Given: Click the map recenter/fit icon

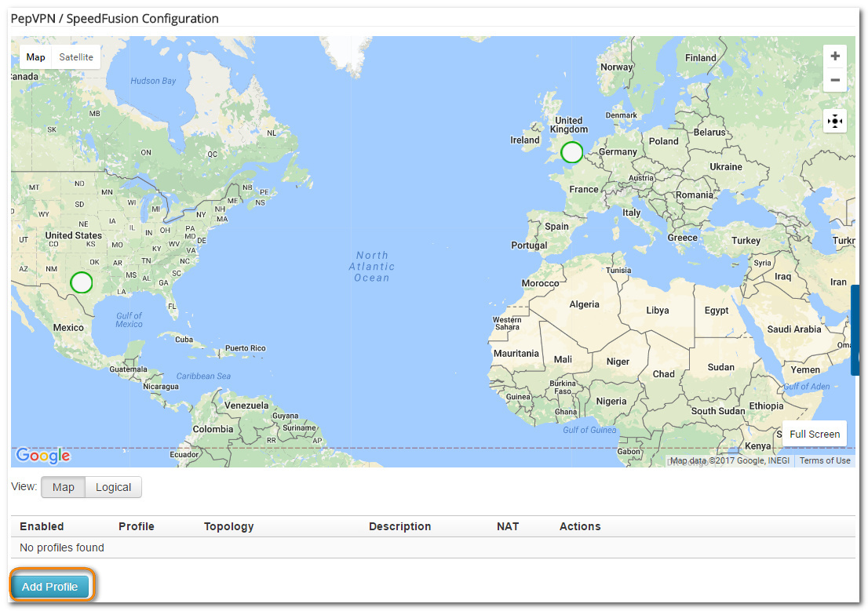Looking at the screenshot, I should [834, 121].
